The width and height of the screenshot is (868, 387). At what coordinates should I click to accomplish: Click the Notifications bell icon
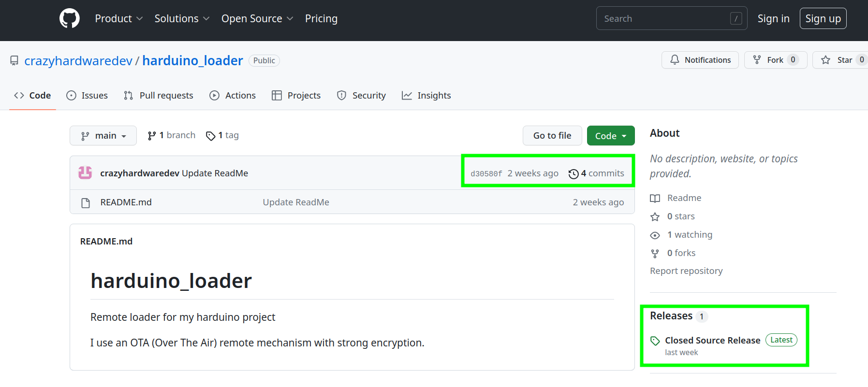[675, 60]
